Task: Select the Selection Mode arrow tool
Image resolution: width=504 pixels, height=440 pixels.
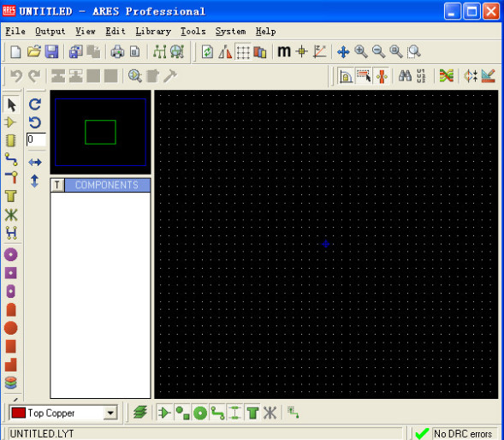Action: [12, 104]
